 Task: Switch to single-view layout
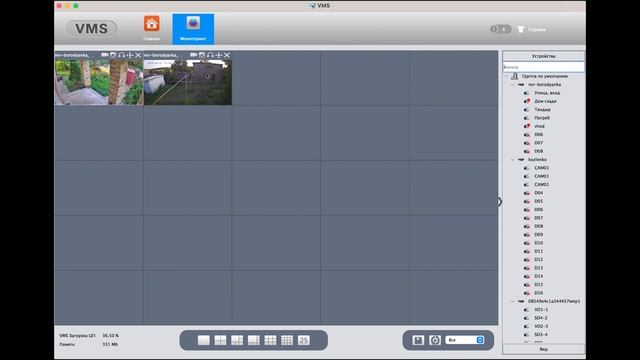pos(204,340)
